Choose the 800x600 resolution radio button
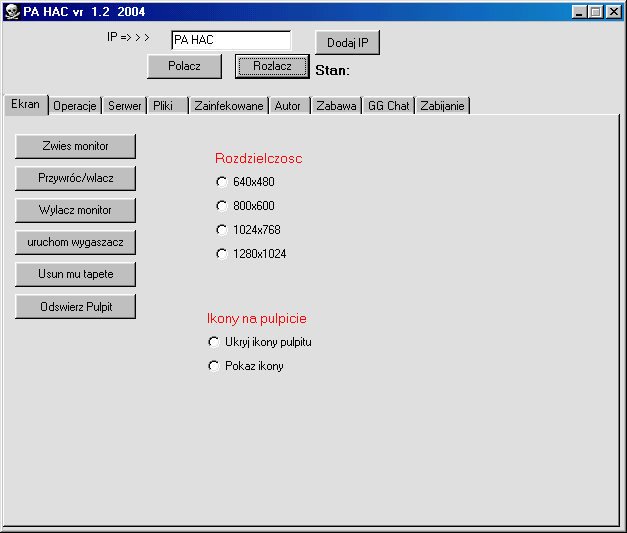Screen dimensions: 627x533 222,206
